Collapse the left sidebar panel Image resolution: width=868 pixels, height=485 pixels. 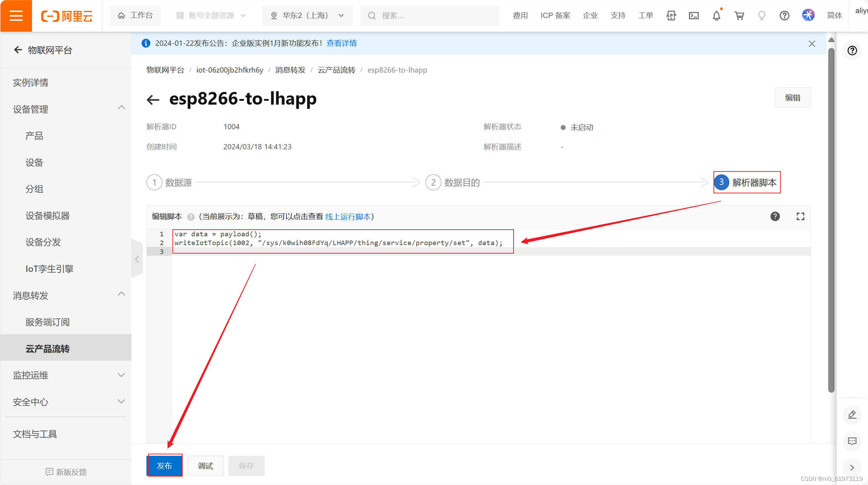coord(137,260)
